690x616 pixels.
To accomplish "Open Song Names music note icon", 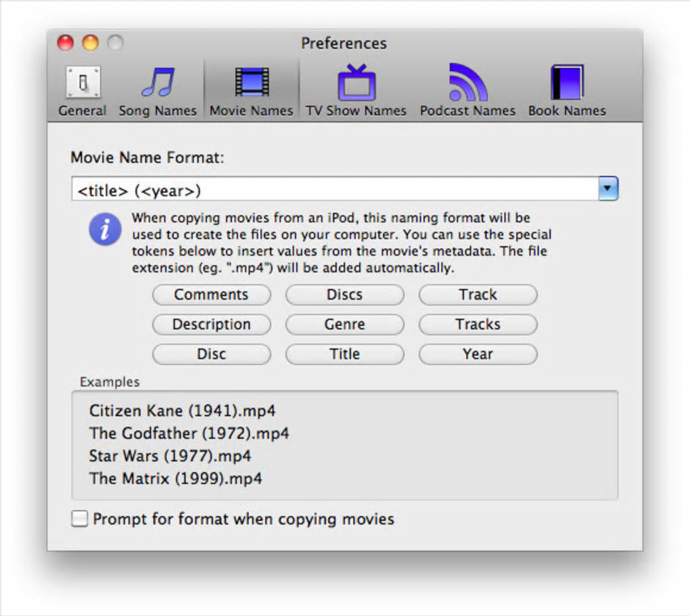I will point(158,82).
